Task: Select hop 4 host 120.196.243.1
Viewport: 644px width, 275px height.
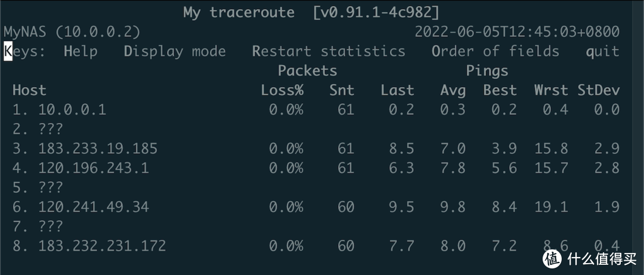Action: click(94, 168)
